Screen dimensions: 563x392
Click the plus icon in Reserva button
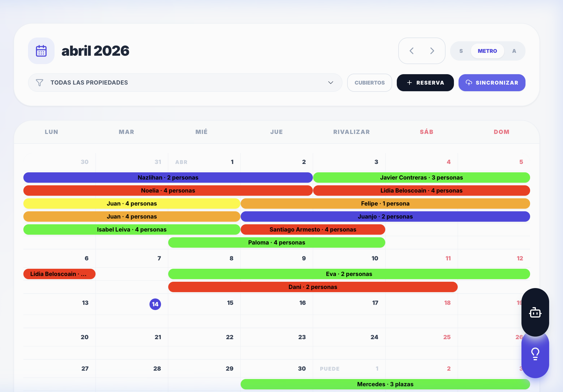(x=409, y=83)
